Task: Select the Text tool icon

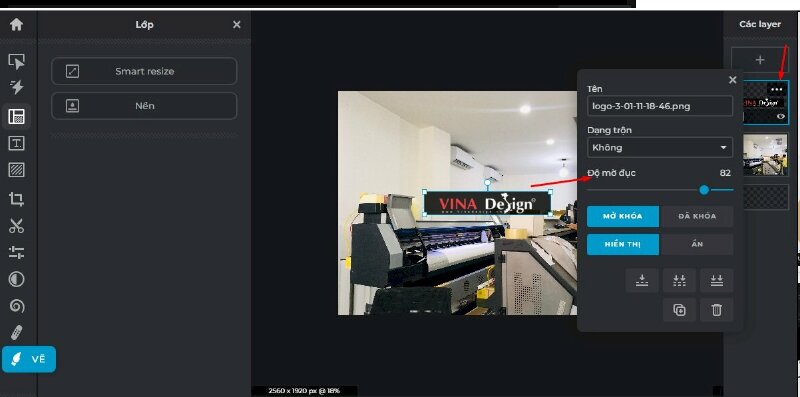Action: [16, 143]
